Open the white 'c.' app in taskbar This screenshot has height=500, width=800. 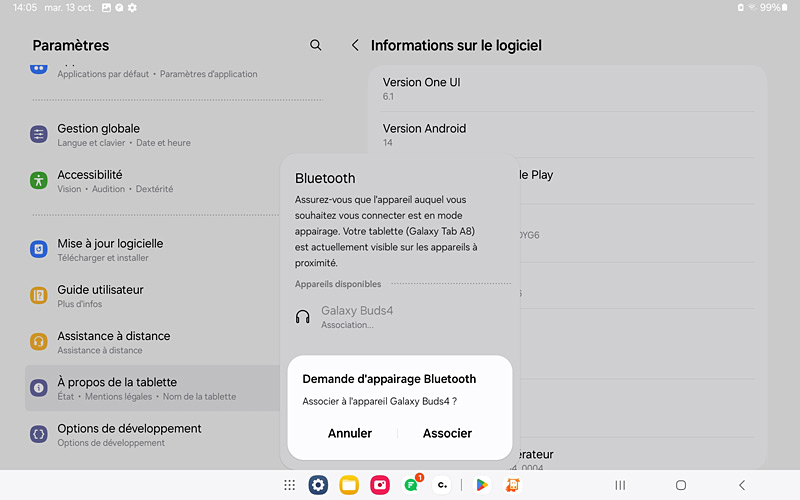click(442, 485)
